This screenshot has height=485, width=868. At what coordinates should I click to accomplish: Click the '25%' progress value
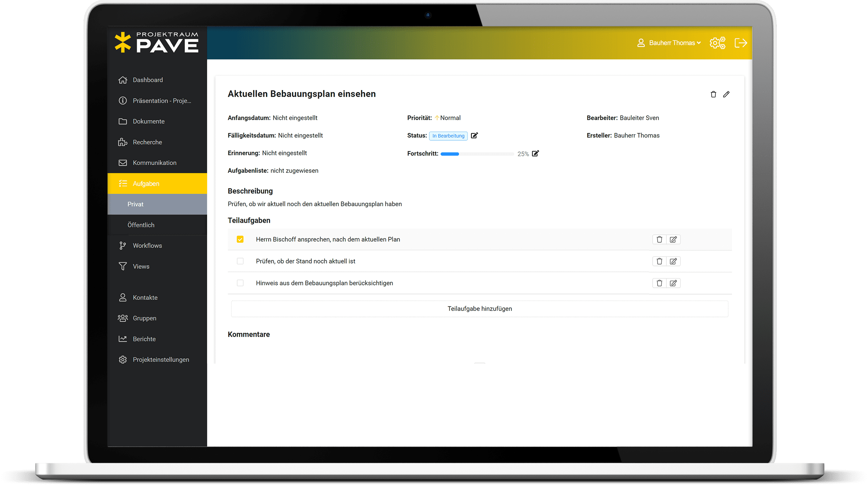click(x=523, y=154)
